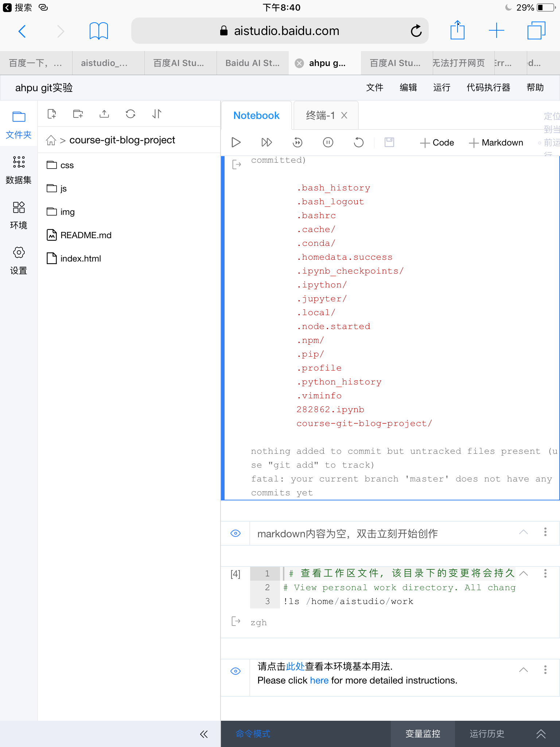Go to home directory in breadcrumb
Screen dimensions: 560x747
click(51, 140)
